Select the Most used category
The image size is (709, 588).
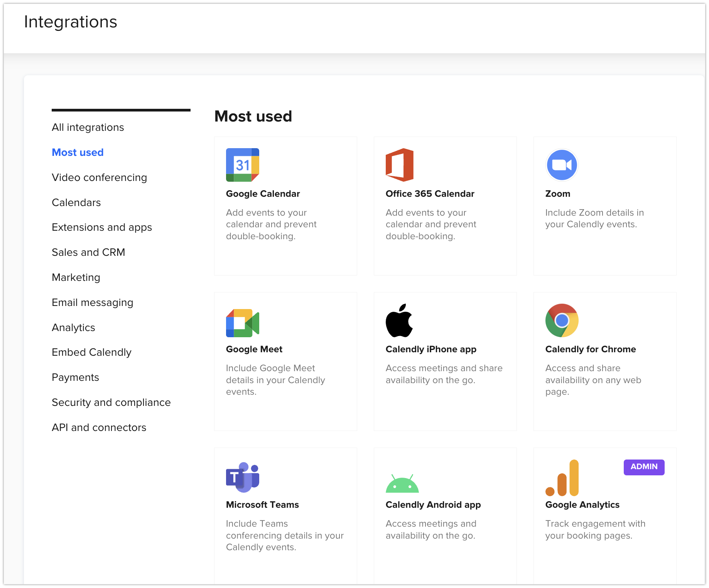coord(78,152)
